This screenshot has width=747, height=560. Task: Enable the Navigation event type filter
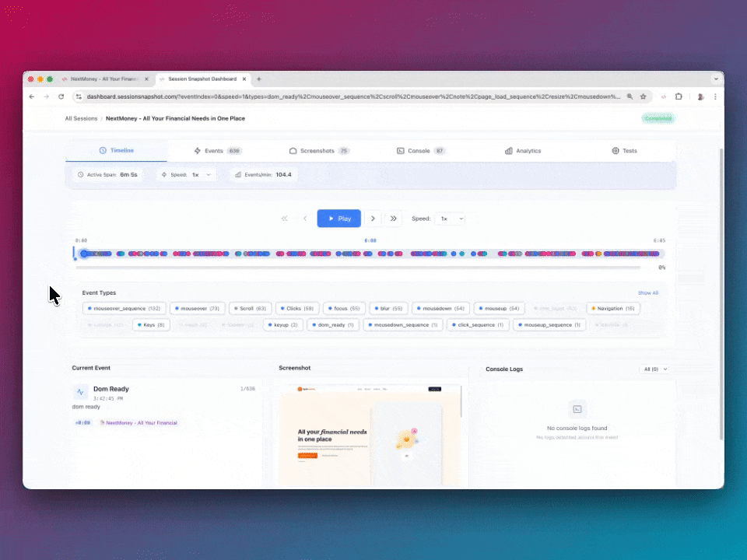click(612, 308)
